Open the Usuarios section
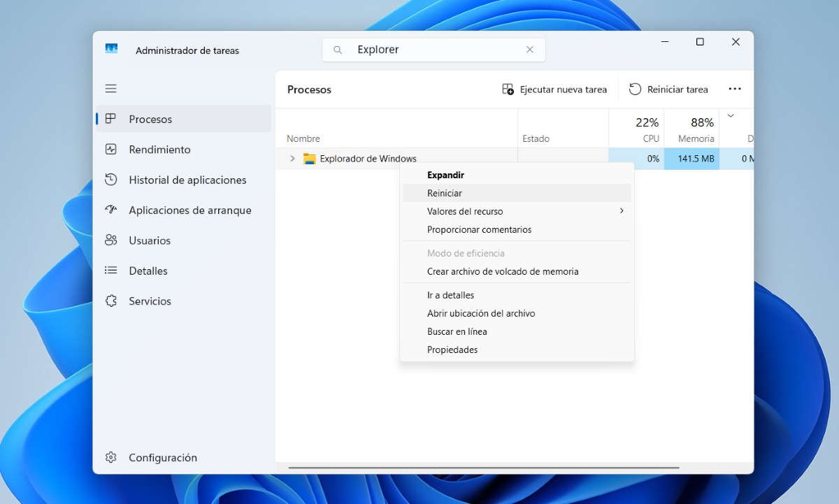 pyautogui.click(x=150, y=240)
